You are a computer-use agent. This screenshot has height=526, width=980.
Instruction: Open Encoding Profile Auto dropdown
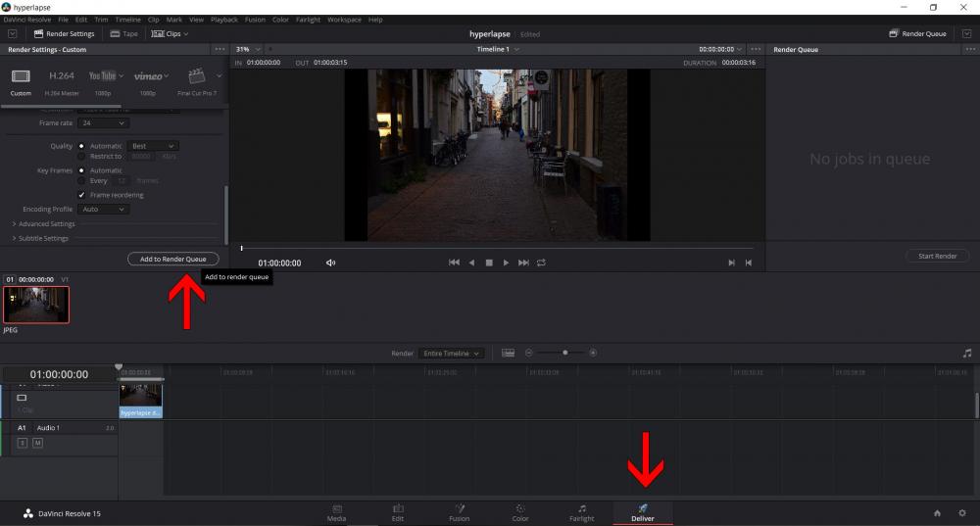(x=104, y=210)
